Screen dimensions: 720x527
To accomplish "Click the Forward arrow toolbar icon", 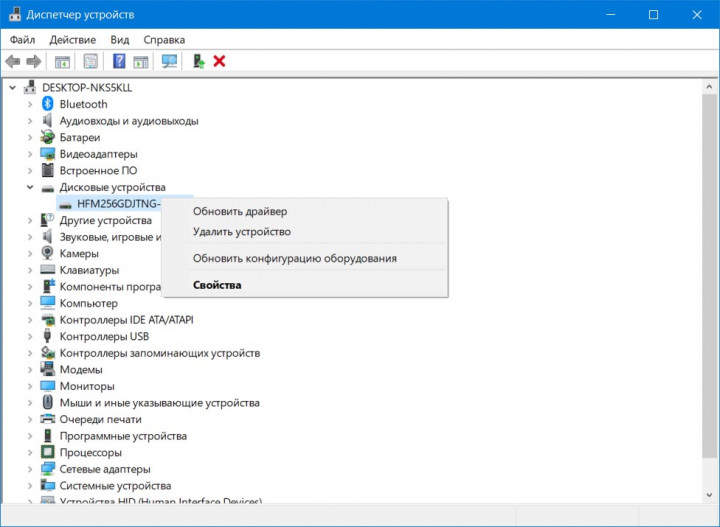I will pyautogui.click(x=34, y=61).
